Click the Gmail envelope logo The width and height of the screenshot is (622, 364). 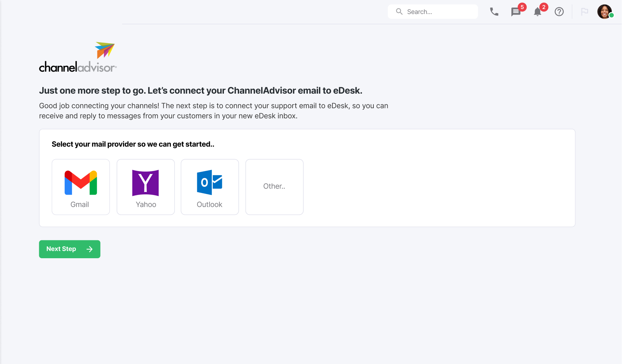[x=81, y=183]
